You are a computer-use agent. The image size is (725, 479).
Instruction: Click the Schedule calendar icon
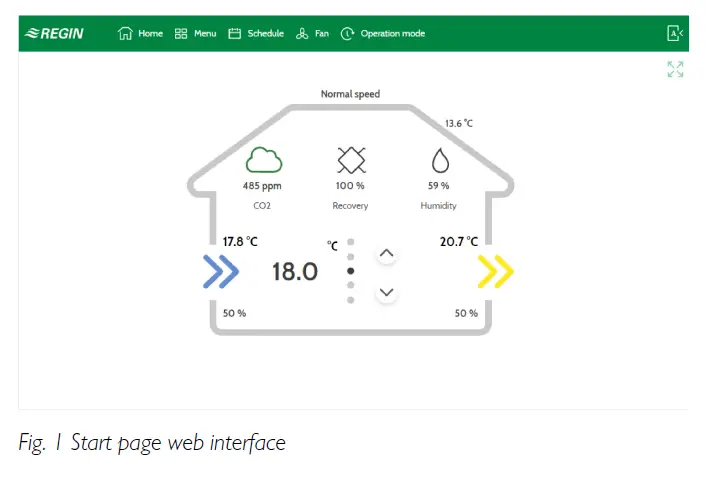pos(234,33)
